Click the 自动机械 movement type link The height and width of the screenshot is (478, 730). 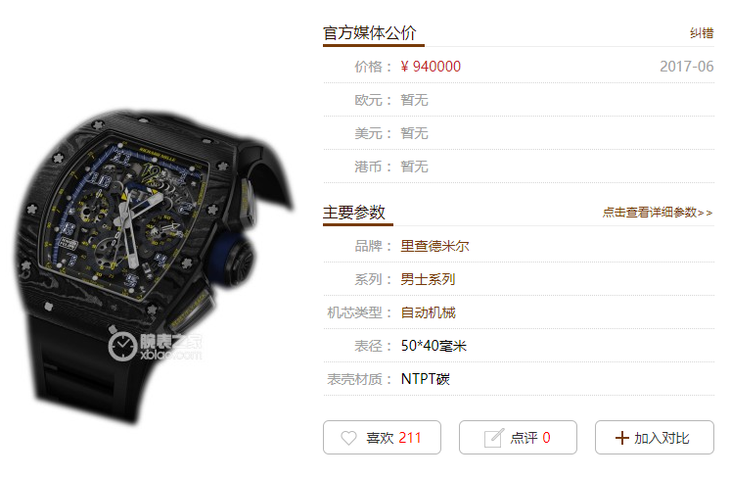[x=428, y=312]
